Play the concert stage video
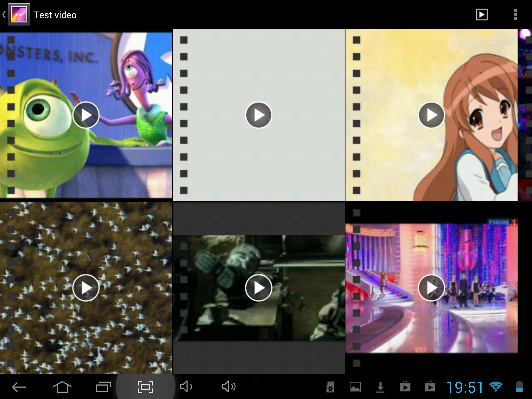The width and height of the screenshot is (532, 399). coord(431,288)
